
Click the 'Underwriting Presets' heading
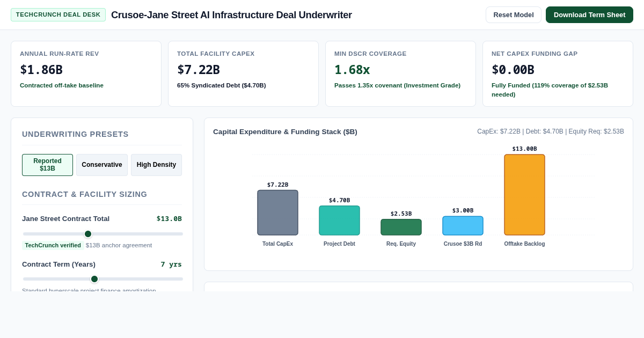click(75, 134)
